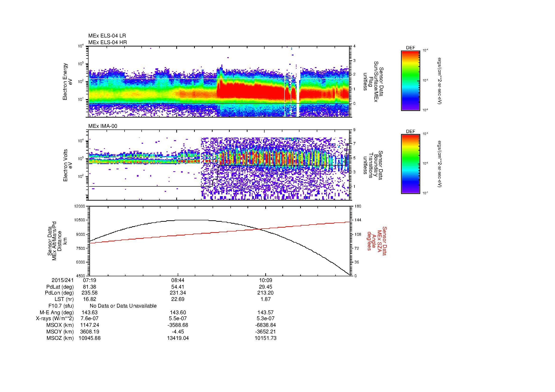The width and height of the screenshot is (555, 392).
Task: Click the LST value '16.82'
Action: pos(90,299)
